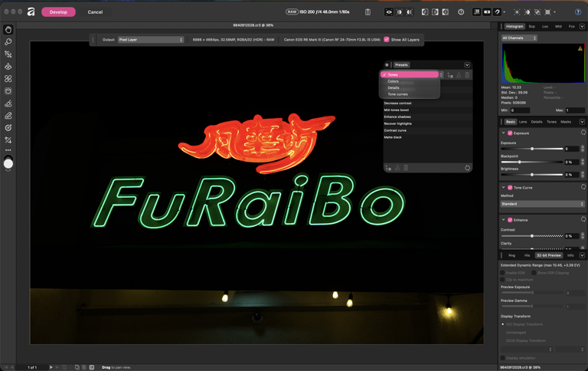
Task: Switch to the Lens tab
Action: point(523,122)
